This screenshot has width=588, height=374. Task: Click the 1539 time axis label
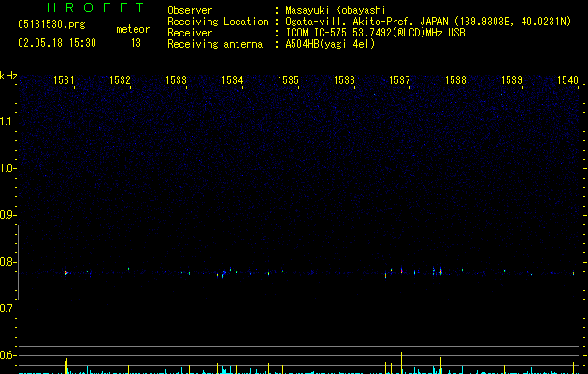pos(511,80)
